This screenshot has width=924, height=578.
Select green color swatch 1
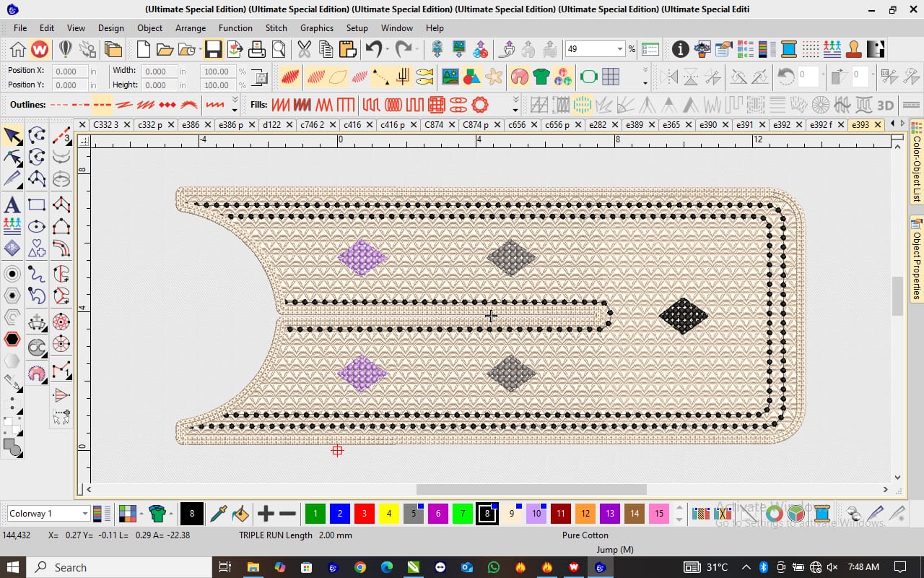pos(315,514)
